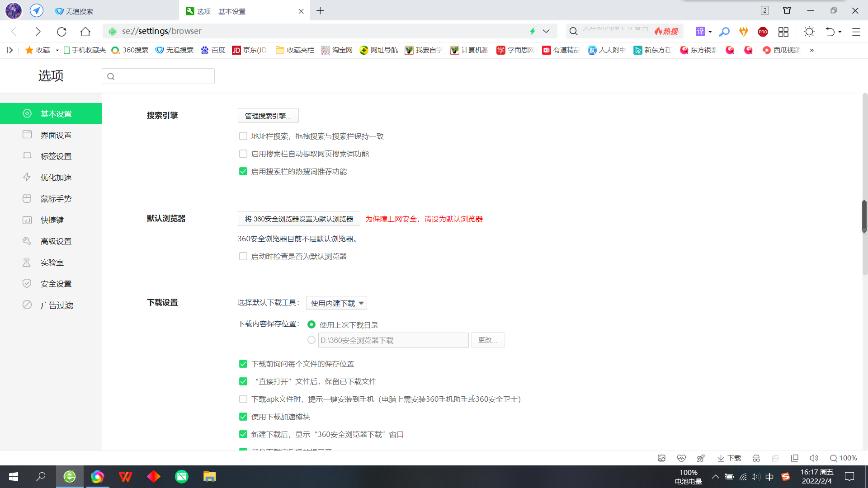This screenshot has height=488, width=868.
Task: Click the 管理搜索引擎 button
Action: click(x=268, y=116)
